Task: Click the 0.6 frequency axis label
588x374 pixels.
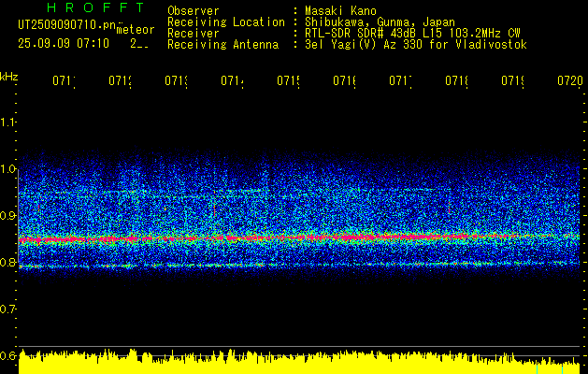Action: coord(7,355)
